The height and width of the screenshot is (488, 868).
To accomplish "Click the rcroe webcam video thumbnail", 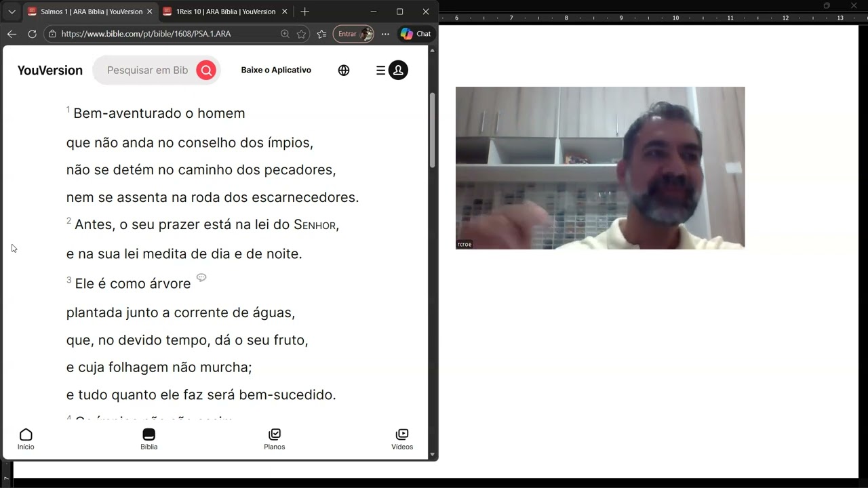I will (x=600, y=168).
